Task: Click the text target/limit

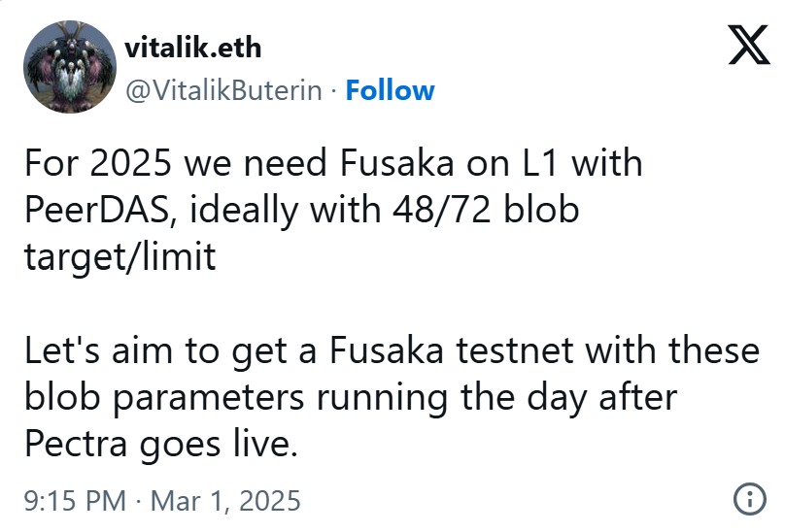Action: pyautogui.click(x=119, y=257)
